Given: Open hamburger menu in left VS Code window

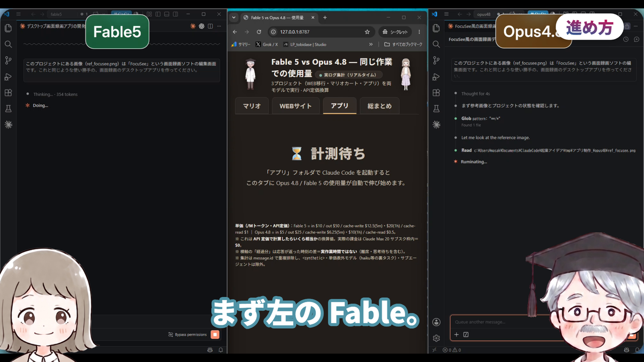Looking at the screenshot, I should [18, 14].
